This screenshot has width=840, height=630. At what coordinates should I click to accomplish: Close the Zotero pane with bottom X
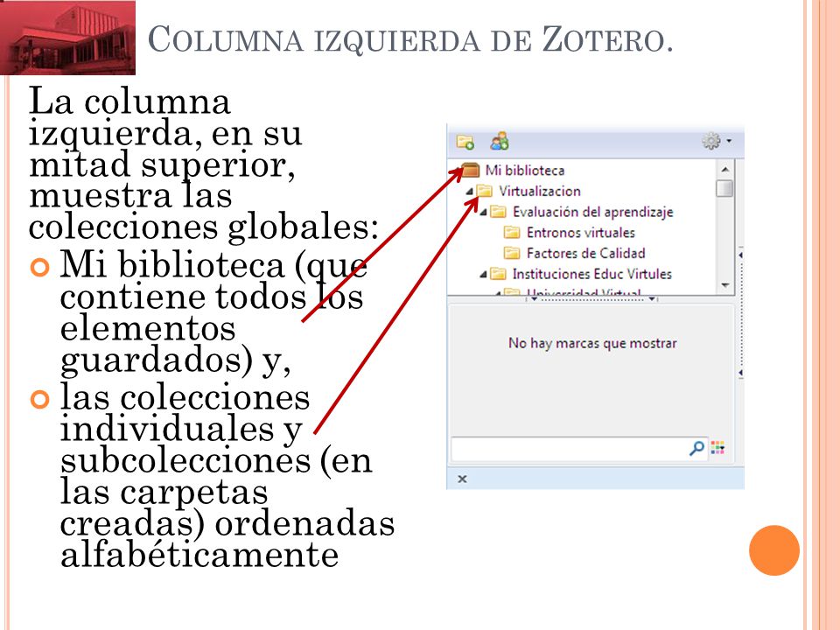(x=462, y=479)
